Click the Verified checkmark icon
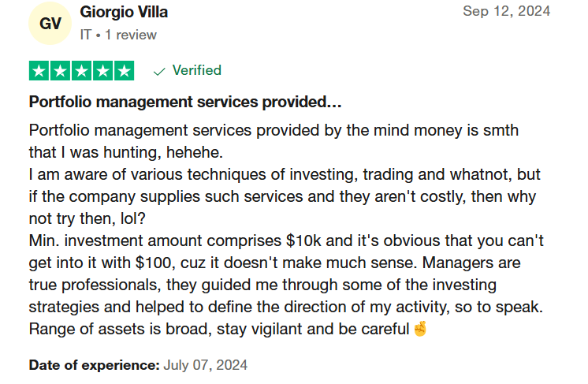Screen dimensions: 588x384 (x=159, y=71)
